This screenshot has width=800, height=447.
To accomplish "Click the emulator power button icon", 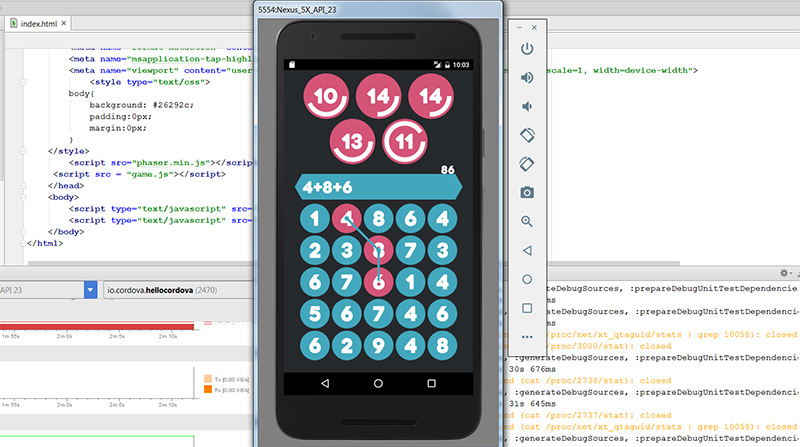I will [527, 48].
